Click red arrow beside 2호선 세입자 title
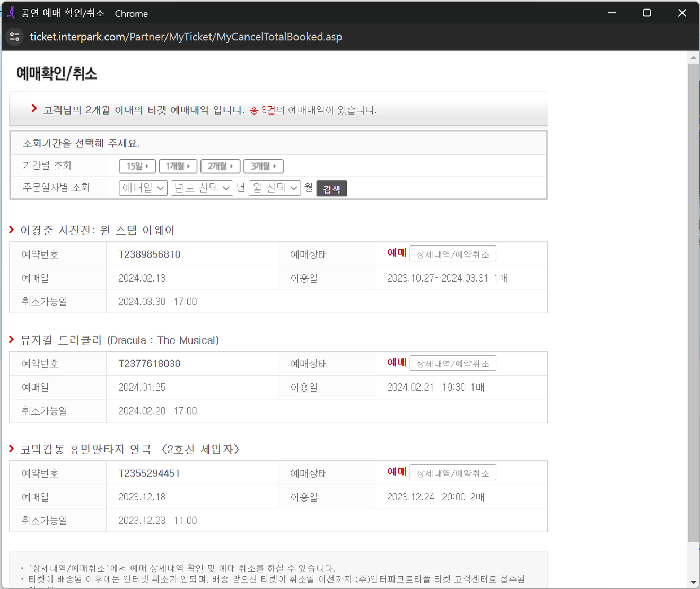Screen dimensions: 700x589 click(12, 449)
